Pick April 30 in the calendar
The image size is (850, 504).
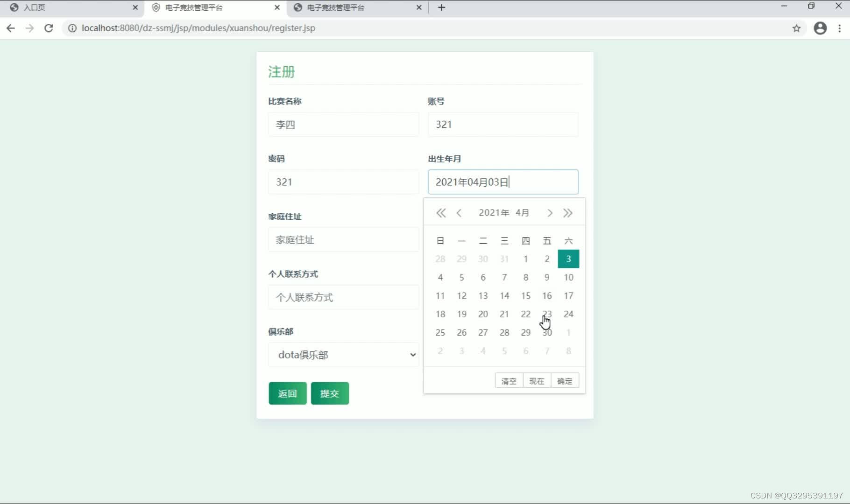[x=547, y=333]
